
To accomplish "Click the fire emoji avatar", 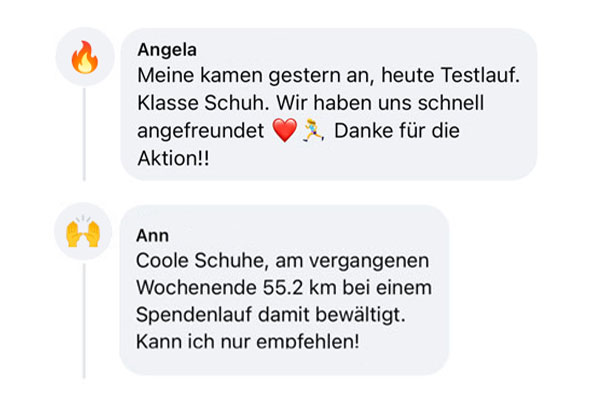I will pos(85,58).
